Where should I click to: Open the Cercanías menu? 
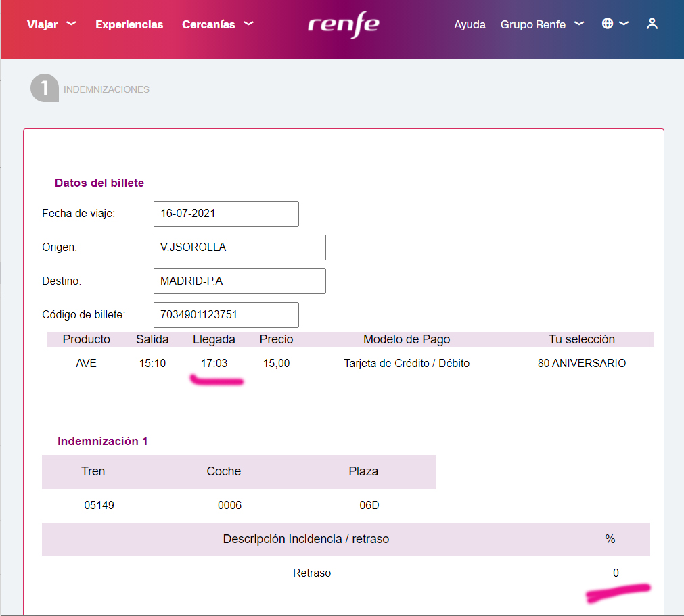208,24
